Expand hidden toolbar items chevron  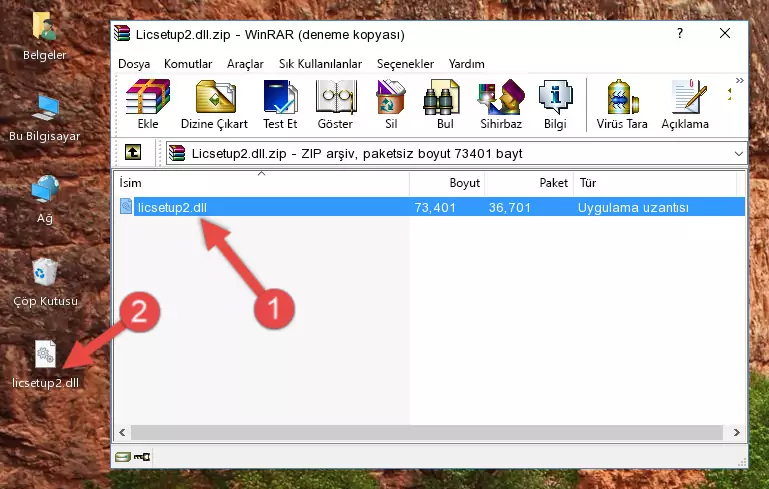pyautogui.click(x=739, y=80)
